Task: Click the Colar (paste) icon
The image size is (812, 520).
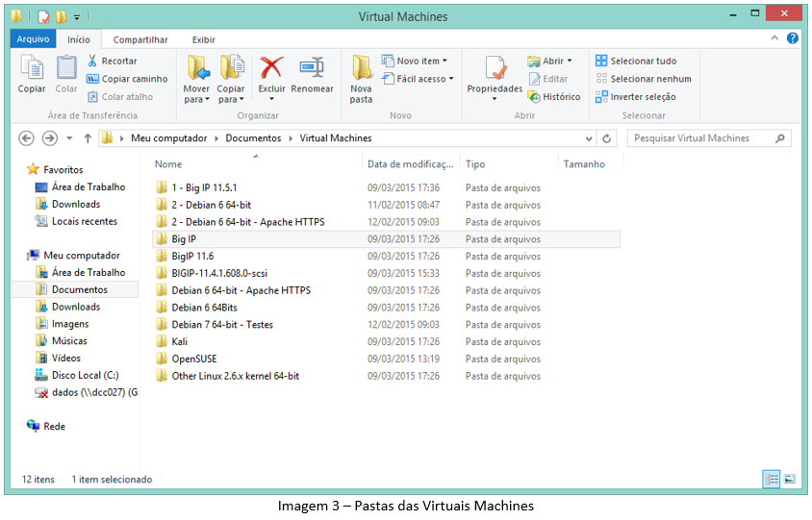Action: [x=66, y=69]
